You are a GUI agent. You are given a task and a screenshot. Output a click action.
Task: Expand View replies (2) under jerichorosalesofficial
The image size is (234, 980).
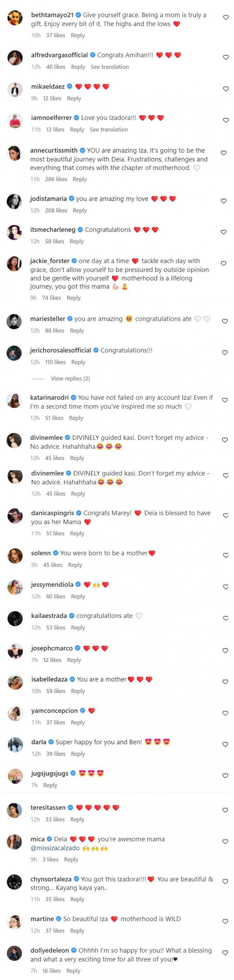tap(70, 378)
